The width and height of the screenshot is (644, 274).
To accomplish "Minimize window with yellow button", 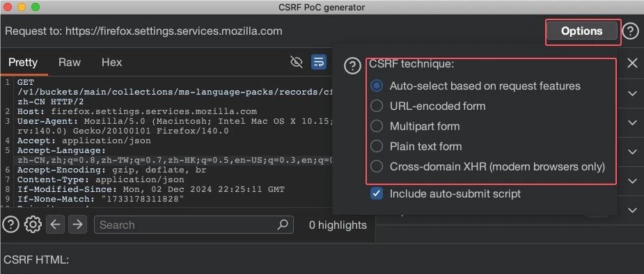I will tap(22, 7).
